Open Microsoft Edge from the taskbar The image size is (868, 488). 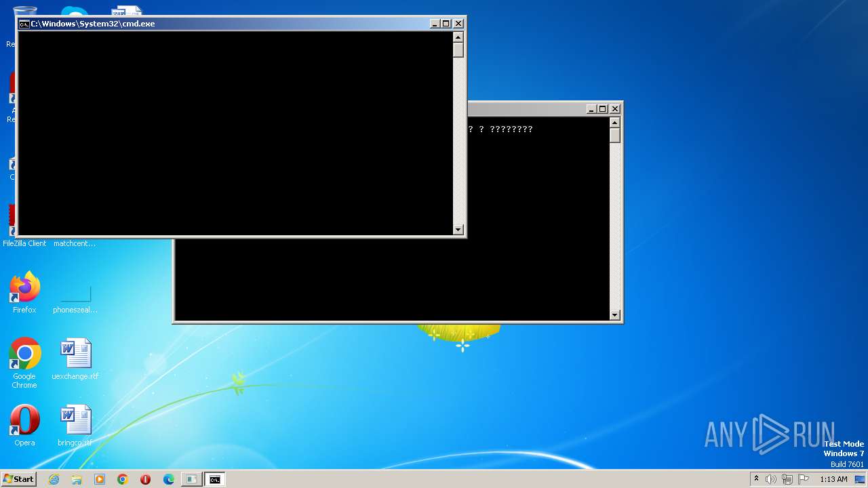(169, 479)
